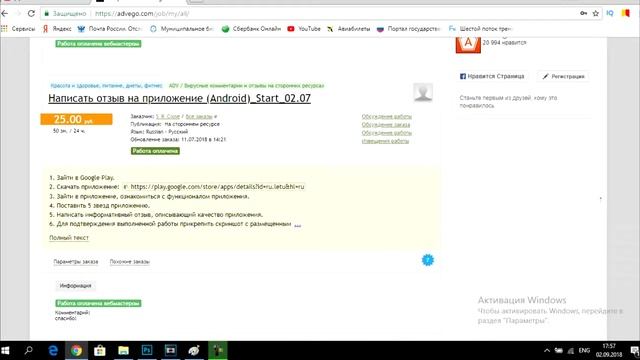Open network status tray icon
The height and width of the screenshot is (360, 640).
tap(571, 351)
